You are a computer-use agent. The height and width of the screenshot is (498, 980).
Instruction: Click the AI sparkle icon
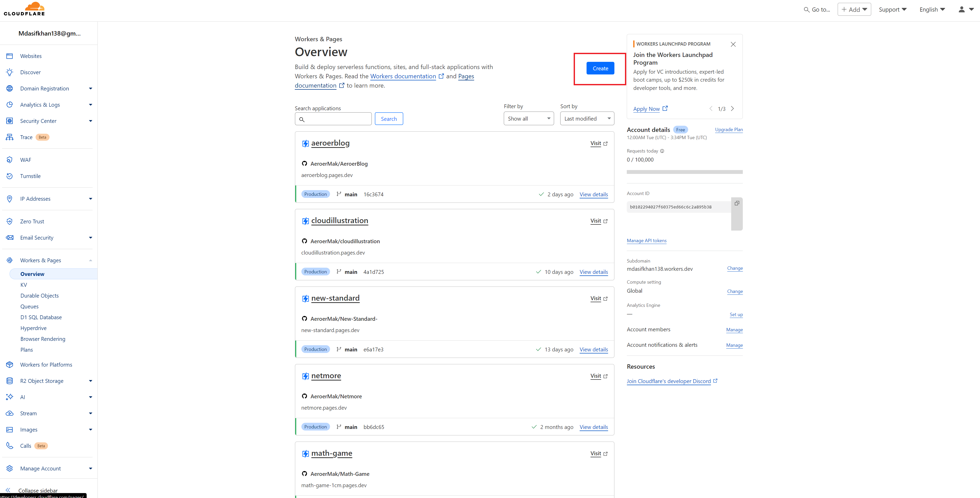pyautogui.click(x=10, y=397)
